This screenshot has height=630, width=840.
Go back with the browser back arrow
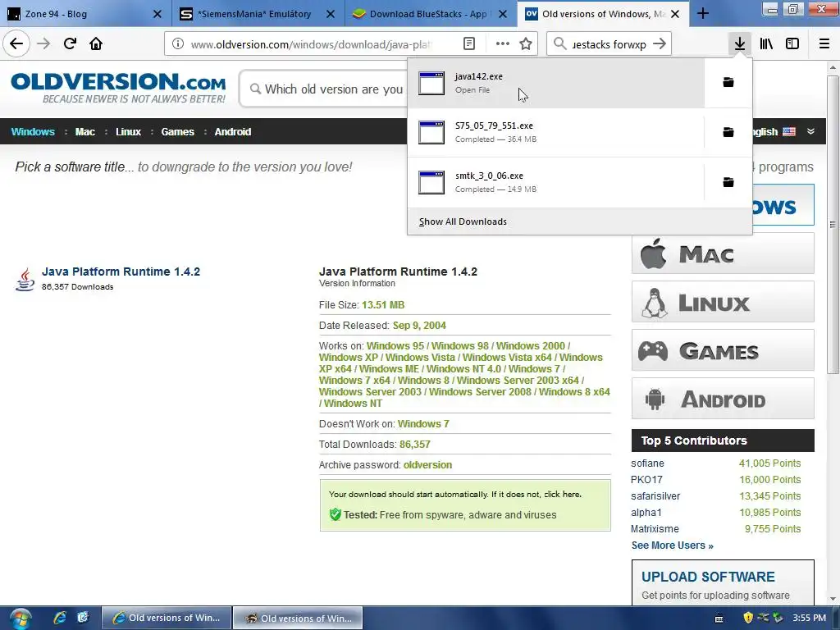coord(16,44)
